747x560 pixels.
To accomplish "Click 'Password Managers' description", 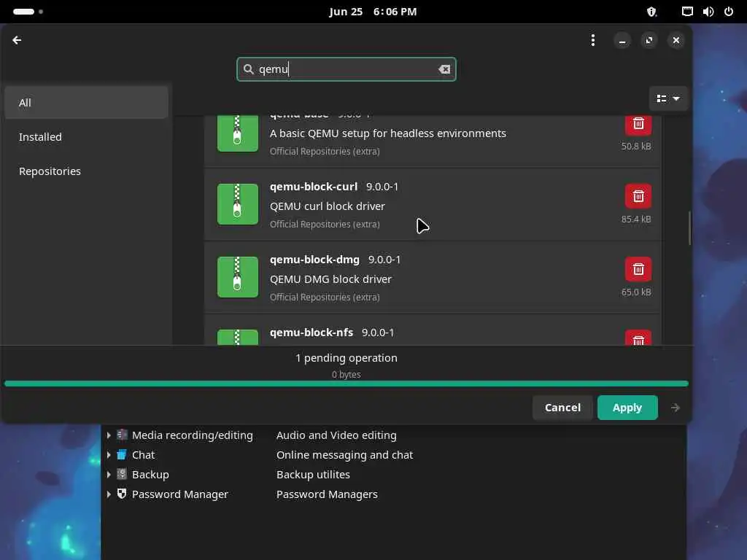I will click(327, 494).
